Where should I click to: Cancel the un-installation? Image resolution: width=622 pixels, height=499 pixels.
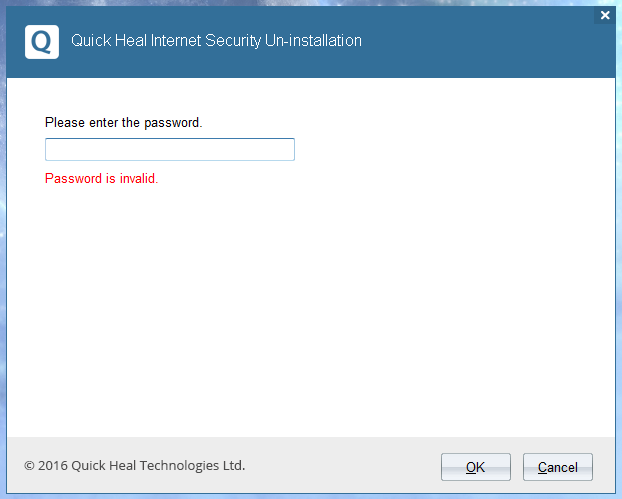[557, 467]
